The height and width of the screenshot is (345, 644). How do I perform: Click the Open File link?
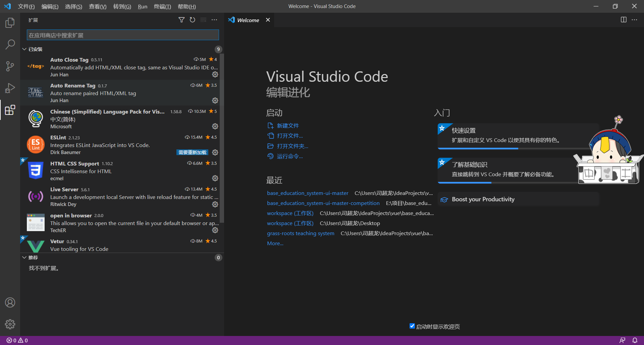pyautogui.click(x=290, y=136)
